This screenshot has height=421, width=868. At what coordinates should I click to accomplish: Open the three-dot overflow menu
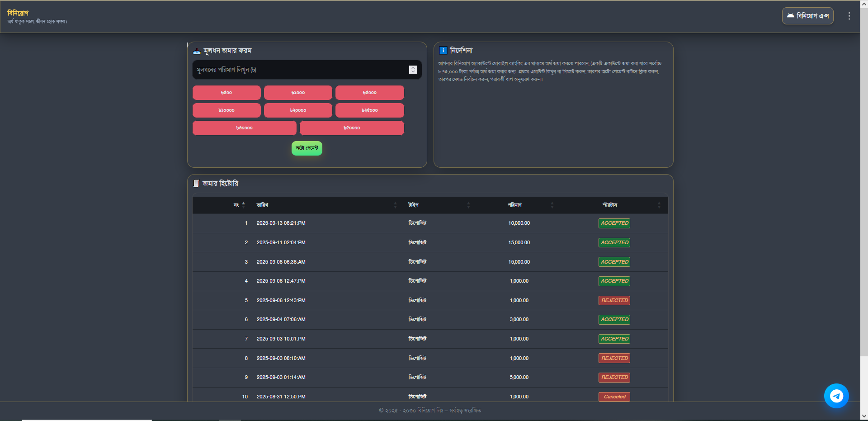[849, 16]
